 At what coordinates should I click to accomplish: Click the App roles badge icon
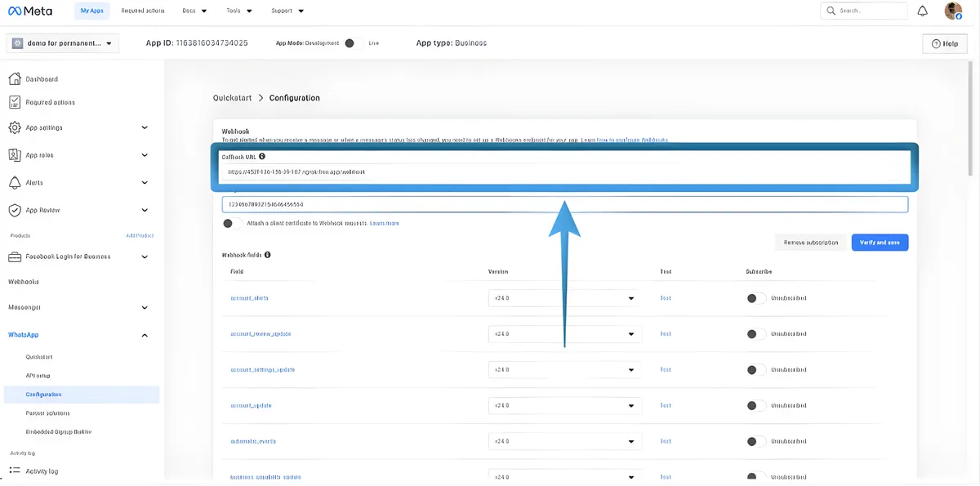point(14,155)
